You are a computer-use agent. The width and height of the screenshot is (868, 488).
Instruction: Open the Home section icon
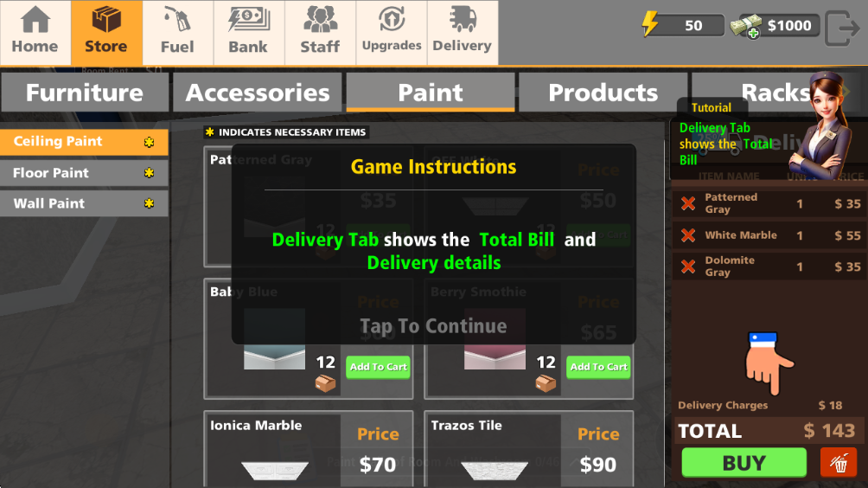(x=35, y=32)
